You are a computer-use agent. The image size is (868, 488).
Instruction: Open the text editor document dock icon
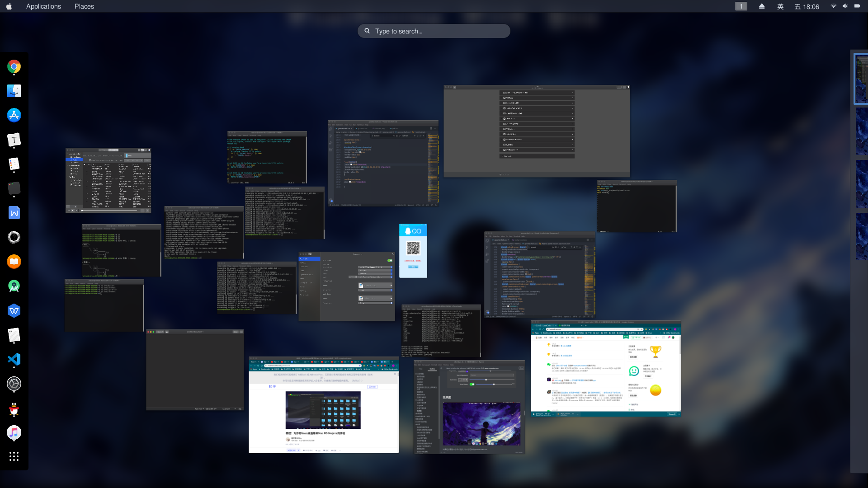[x=14, y=335]
